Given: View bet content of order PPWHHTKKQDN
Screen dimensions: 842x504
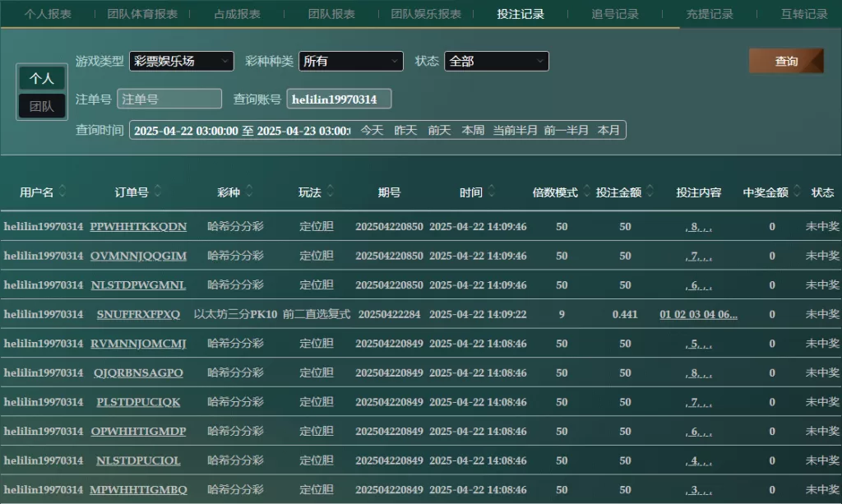Looking at the screenshot, I should tap(699, 226).
